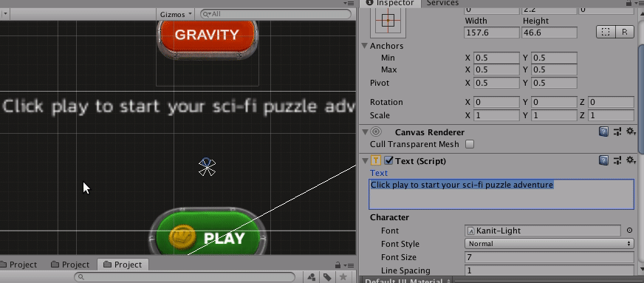Lock the Project panel with padlock icon

338,265
